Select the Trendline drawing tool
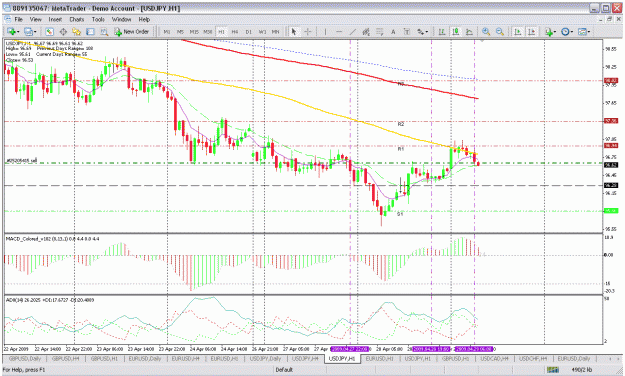This screenshot has width=625, height=376. tap(353, 31)
